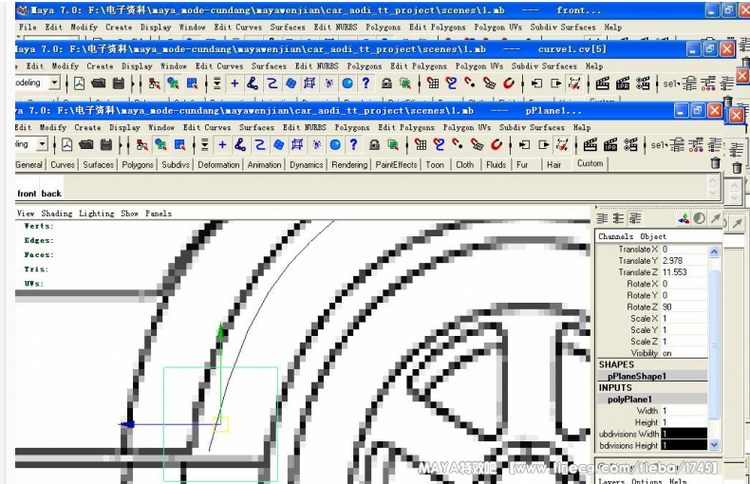Toggle construction history icon in pPlane1 window
The image size is (750, 484).
click(562, 144)
